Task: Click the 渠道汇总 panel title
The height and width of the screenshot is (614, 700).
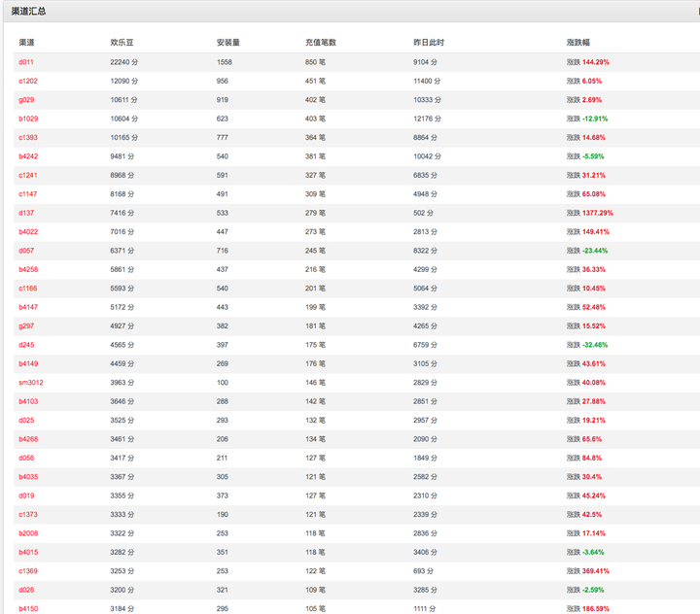Action: [28, 11]
